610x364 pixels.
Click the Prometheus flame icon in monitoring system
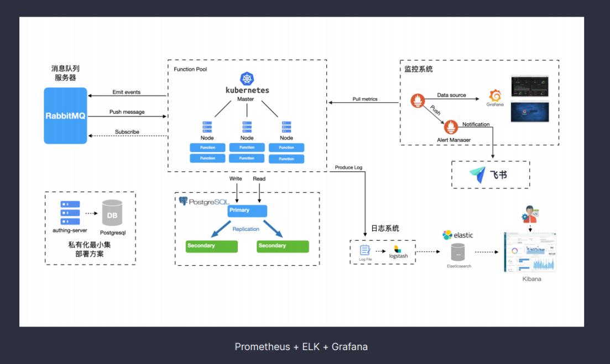[417, 101]
